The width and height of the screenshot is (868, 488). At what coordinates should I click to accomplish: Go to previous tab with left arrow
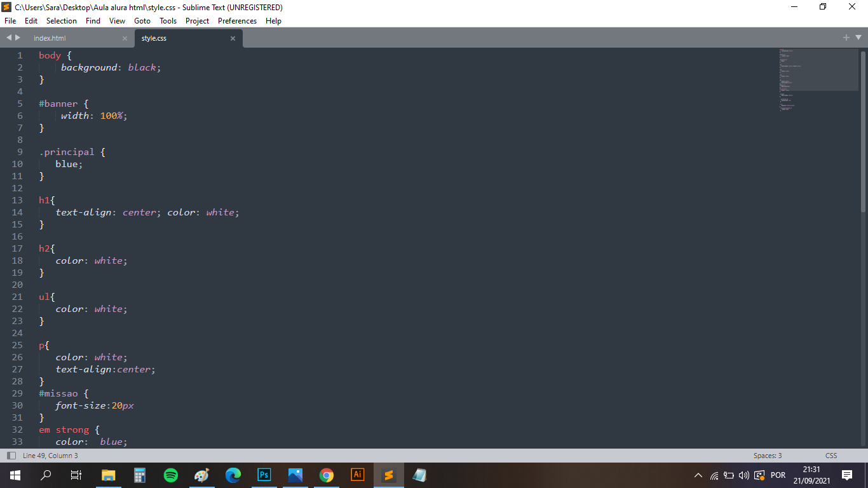click(x=9, y=38)
